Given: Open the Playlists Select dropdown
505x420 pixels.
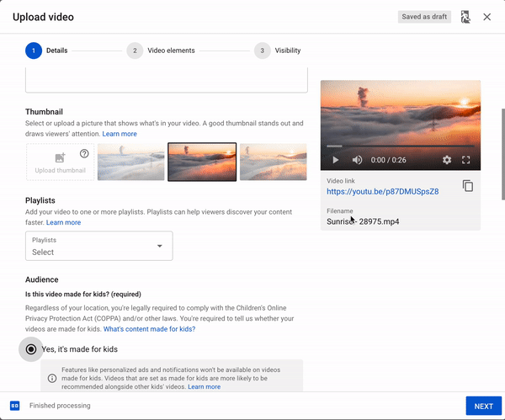Looking at the screenshot, I should (x=98, y=246).
